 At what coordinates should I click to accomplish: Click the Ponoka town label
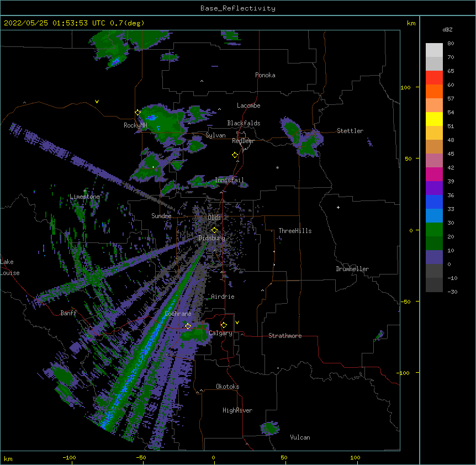pyautogui.click(x=265, y=75)
